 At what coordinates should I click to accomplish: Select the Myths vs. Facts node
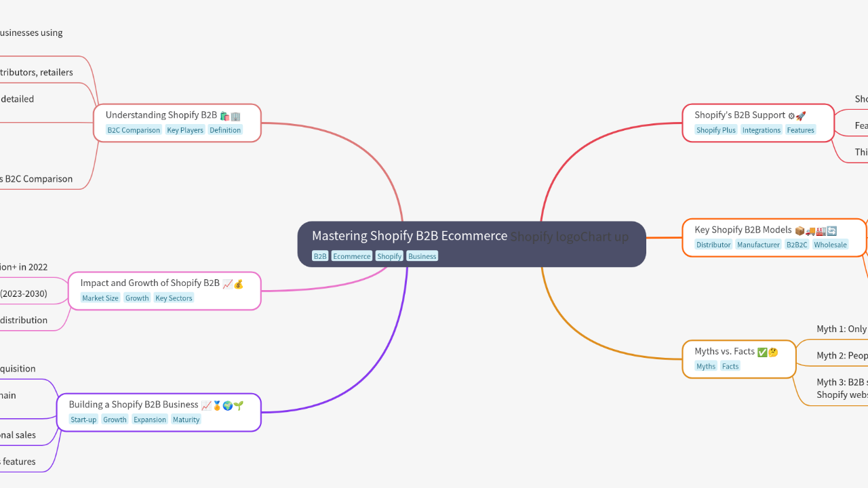(739, 359)
